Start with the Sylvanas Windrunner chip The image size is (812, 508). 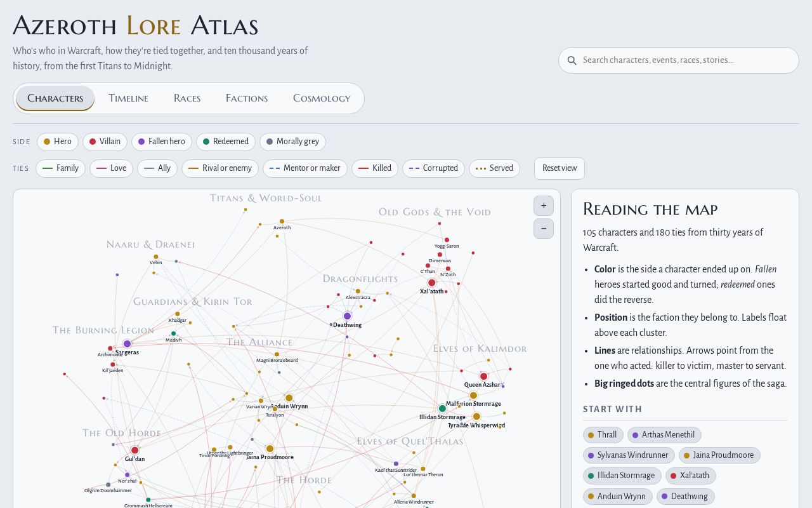629,455
